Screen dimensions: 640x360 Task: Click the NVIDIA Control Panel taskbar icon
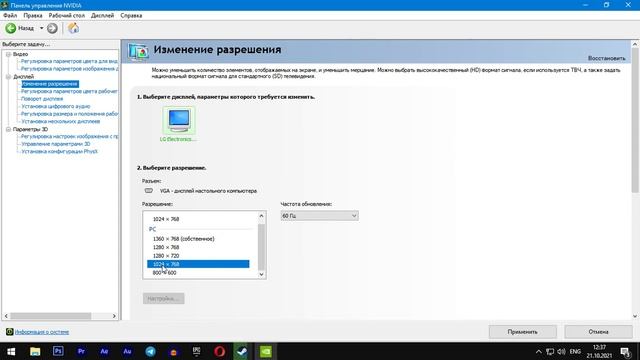266,351
